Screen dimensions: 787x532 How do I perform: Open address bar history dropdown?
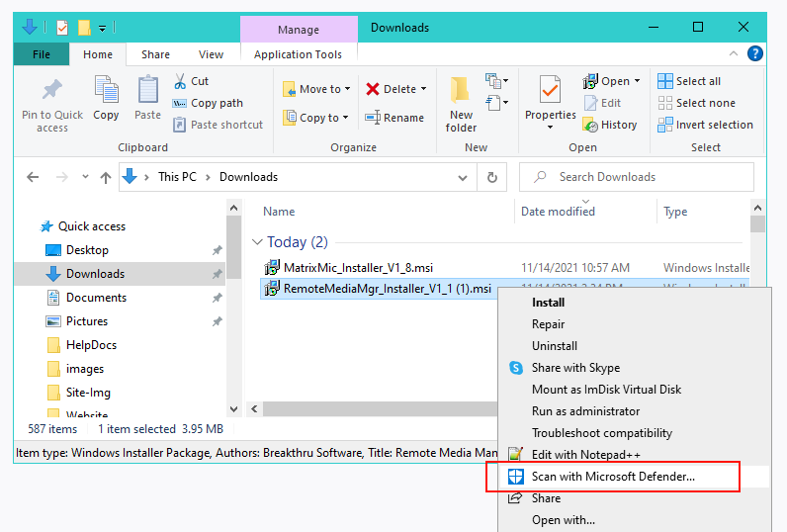click(x=463, y=177)
